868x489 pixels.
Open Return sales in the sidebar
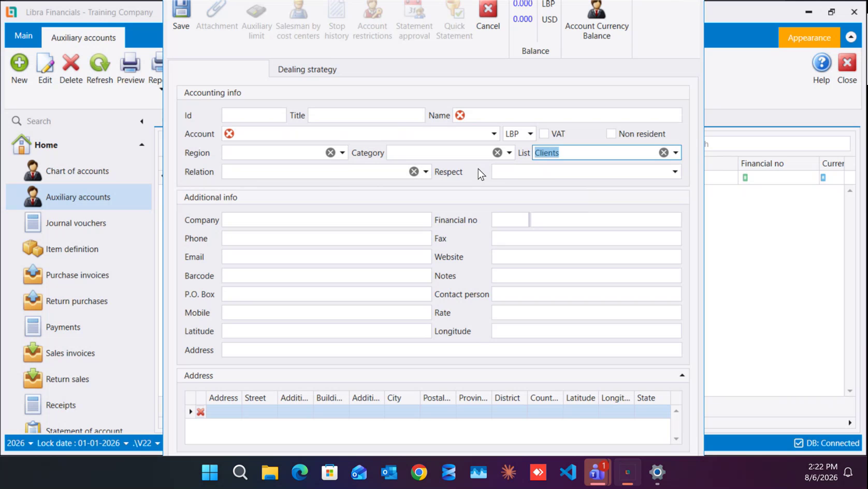[x=79, y=379]
